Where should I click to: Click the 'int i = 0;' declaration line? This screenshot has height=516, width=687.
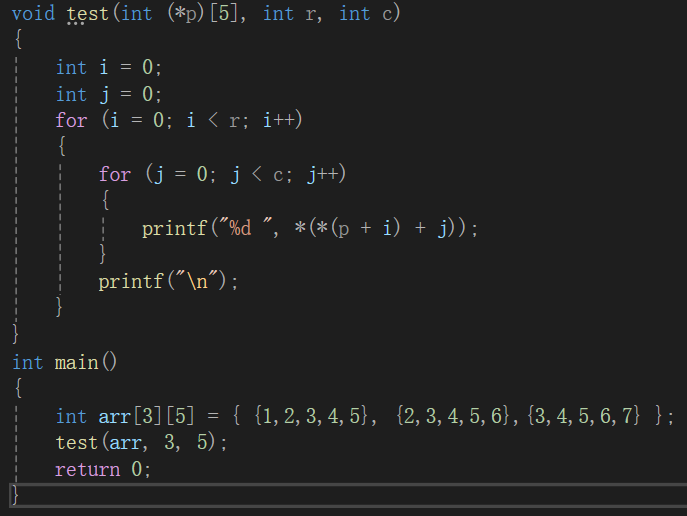tap(109, 67)
